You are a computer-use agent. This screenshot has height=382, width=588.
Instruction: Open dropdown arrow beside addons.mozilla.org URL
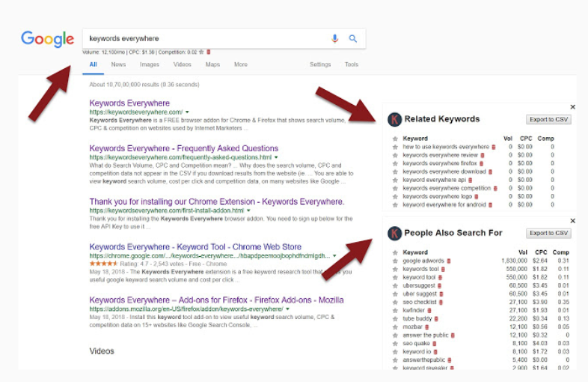tap(287, 309)
